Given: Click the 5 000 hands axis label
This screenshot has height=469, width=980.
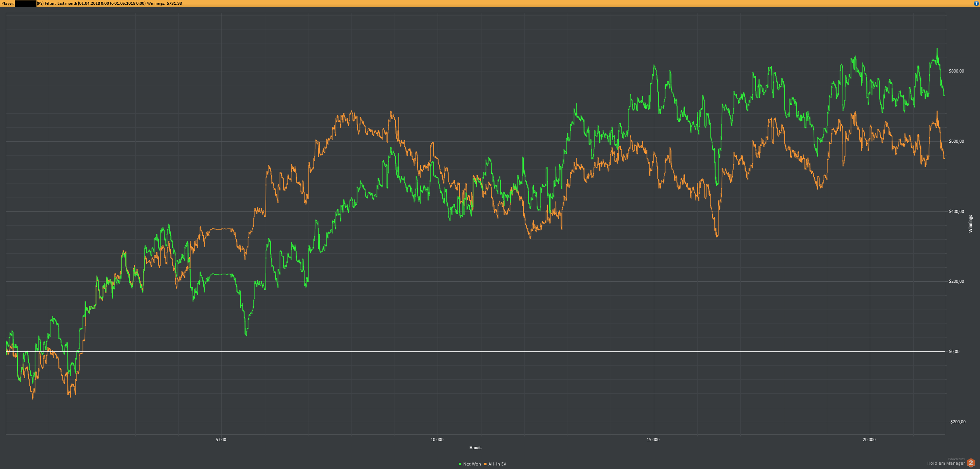Looking at the screenshot, I should [221, 440].
